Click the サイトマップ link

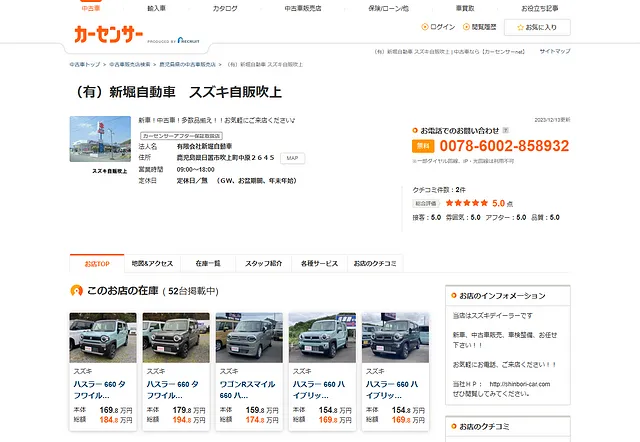tap(555, 51)
